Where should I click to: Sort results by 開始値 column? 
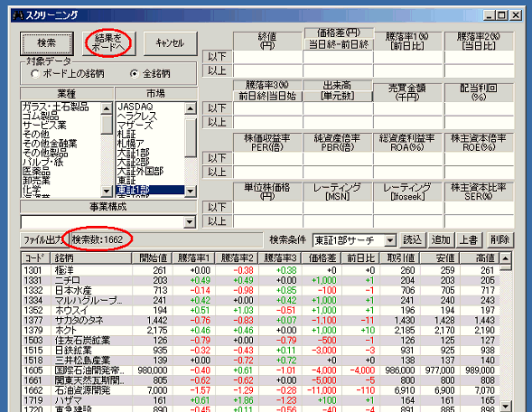(152, 258)
